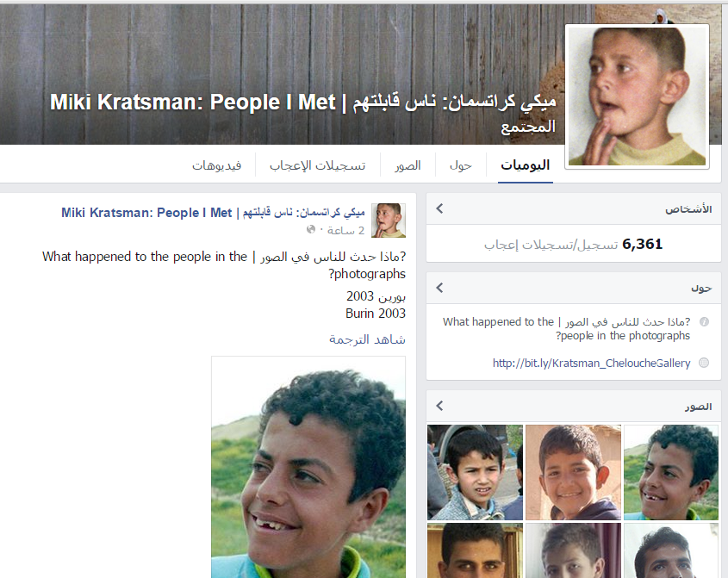728x578 pixels.
Task: Click the 6,361 likes count
Action: (643, 244)
